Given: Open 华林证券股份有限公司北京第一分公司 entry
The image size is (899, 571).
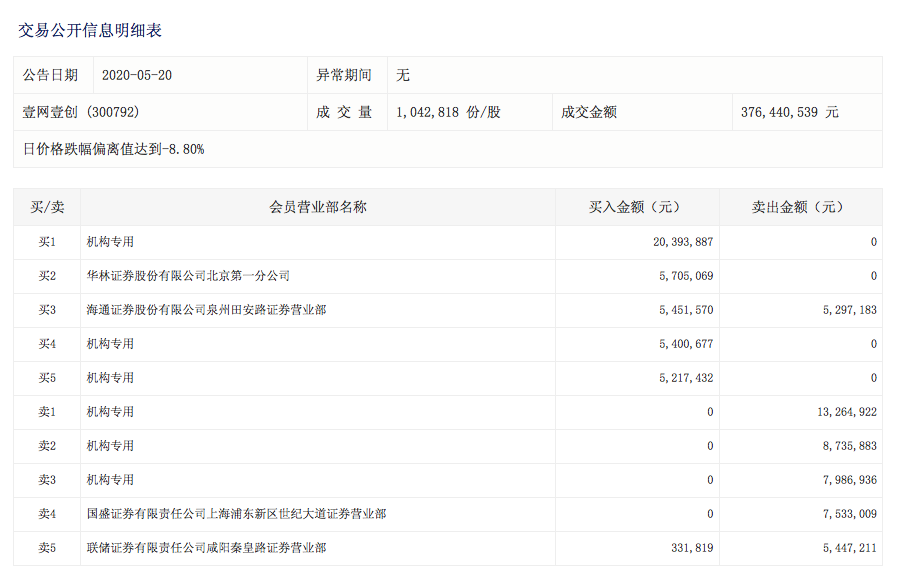Looking at the screenshot, I should (x=188, y=276).
